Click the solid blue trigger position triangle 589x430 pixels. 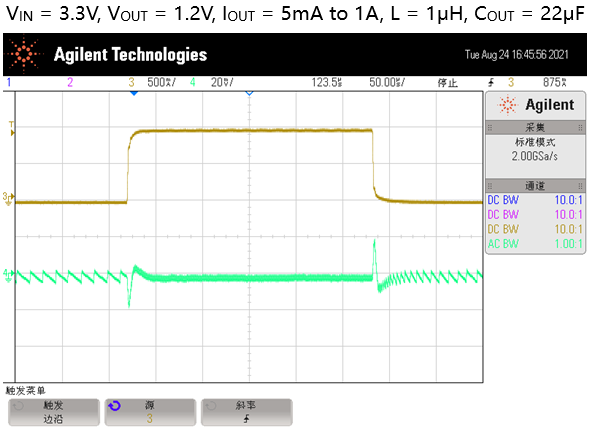point(134,93)
